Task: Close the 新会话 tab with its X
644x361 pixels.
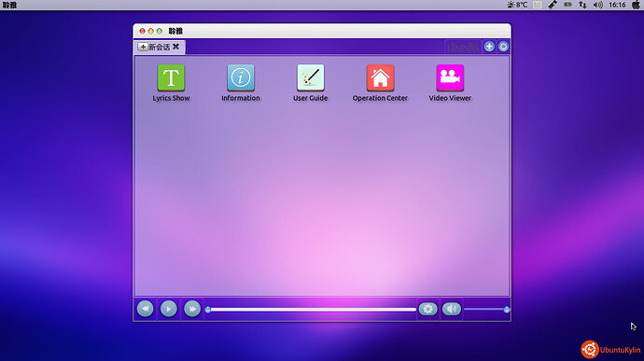Action: 175,47
